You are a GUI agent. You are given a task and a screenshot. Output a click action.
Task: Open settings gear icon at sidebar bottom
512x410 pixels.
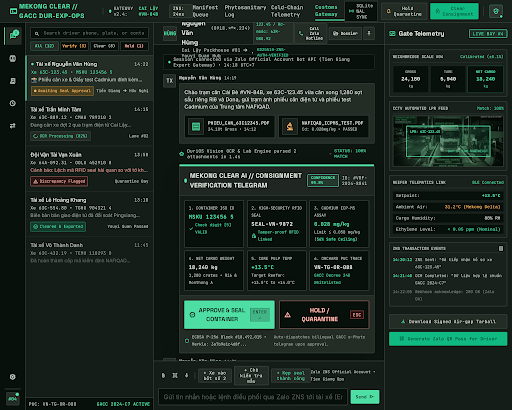click(x=13, y=377)
